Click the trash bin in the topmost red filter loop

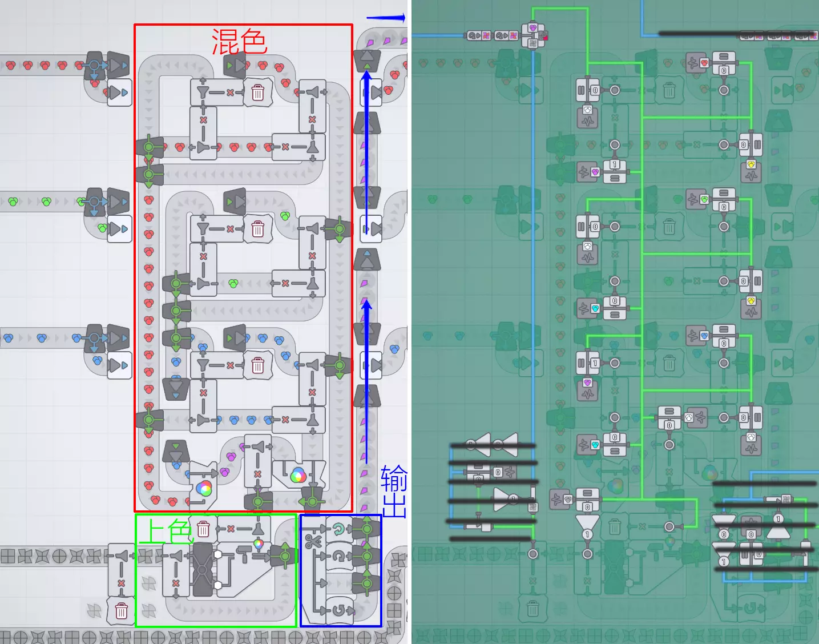click(258, 92)
